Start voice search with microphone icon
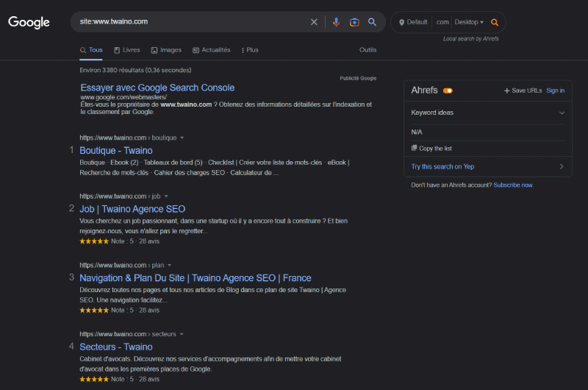The image size is (588, 390). click(x=336, y=22)
